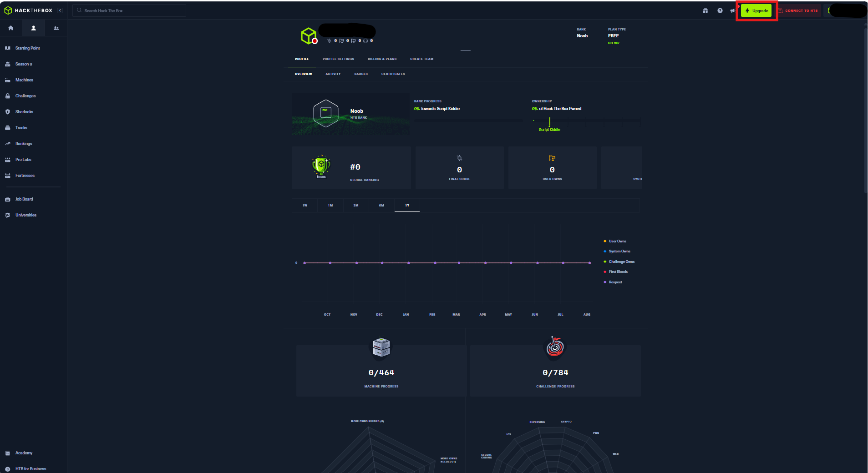The height and width of the screenshot is (473, 868).
Task: Click the gift icon in the top bar
Action: 706,10
